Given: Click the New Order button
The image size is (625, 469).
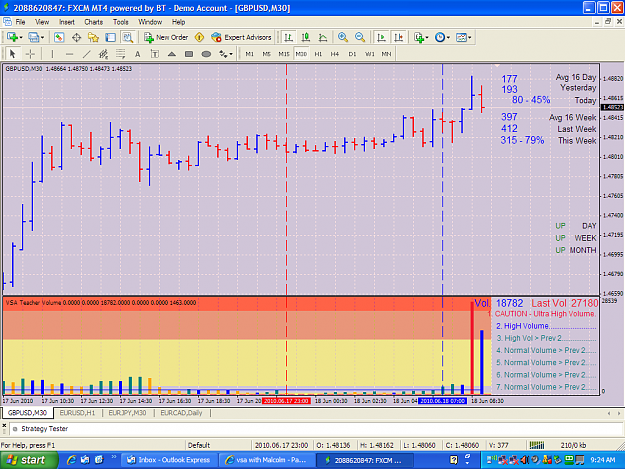Looking at the screenshot, I should tap(166, 37).
